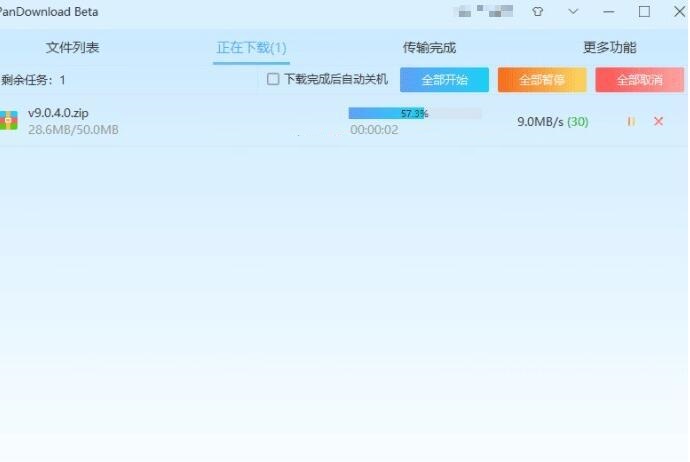Click the 9.0MB/s speed value

(540, 122)
